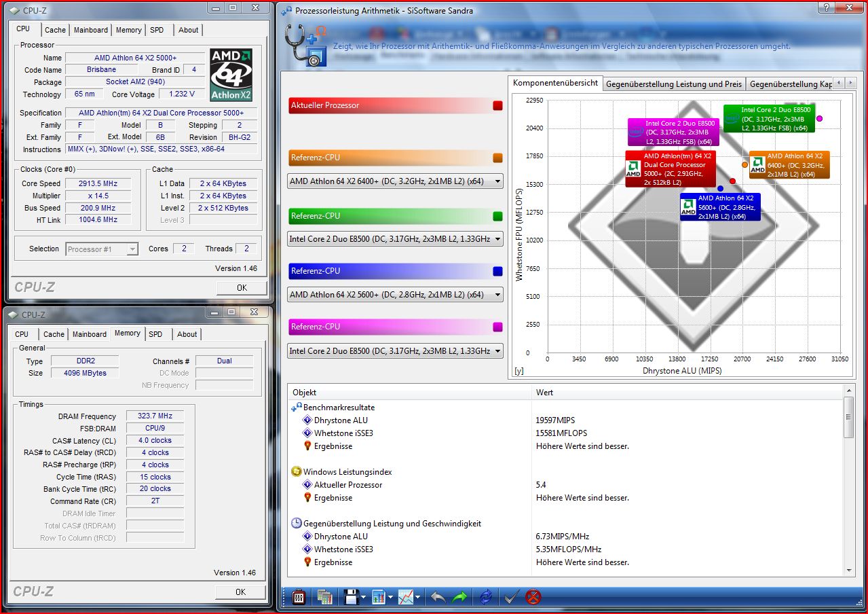This screenshot has width=868, height=614.
Task: Open the line graph icon dropdown arrow
Action: [417, 598]
